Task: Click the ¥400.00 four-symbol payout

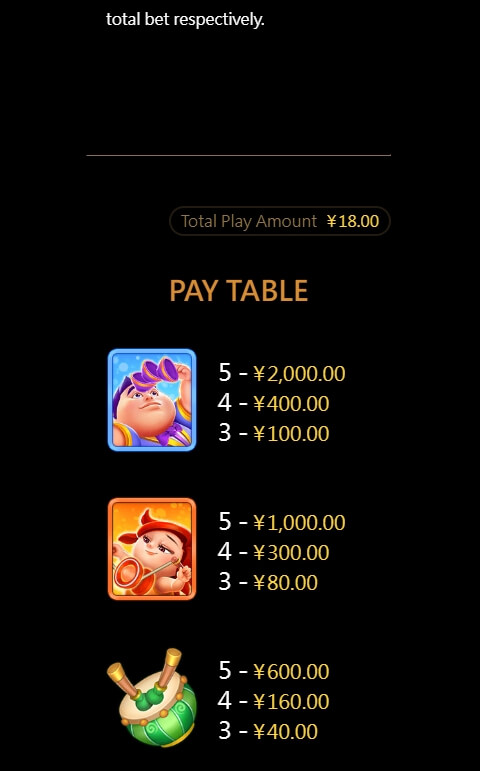Action: click(291, 404)
